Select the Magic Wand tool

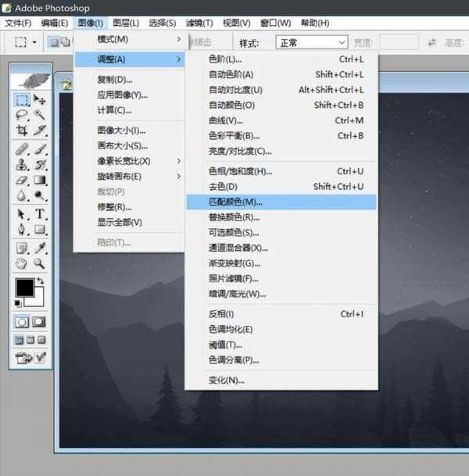pos(39,115)
